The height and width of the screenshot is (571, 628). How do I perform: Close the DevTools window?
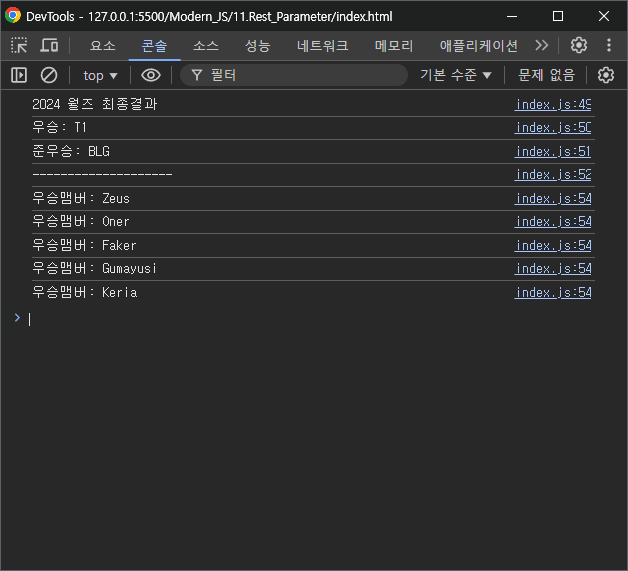pos(604,16)
